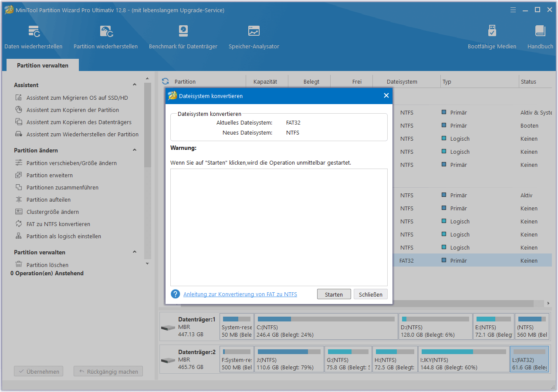This screenshot has width=558, height=392.
Task: Select FAT zu NTFS konvertieren
Action: 58,224
